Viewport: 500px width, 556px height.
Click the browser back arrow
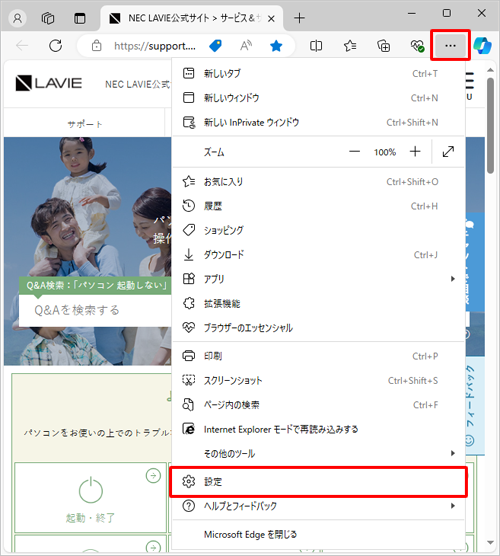[22, 46]
